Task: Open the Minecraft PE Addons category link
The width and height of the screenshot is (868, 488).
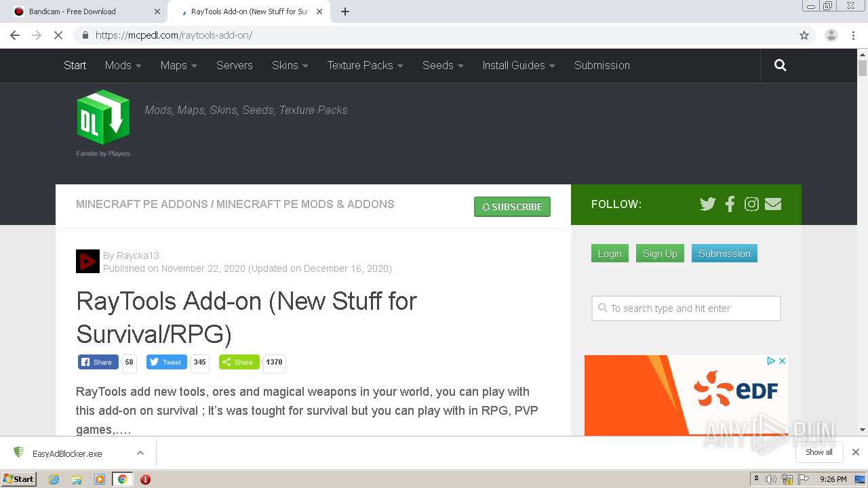Action: coord(142,204)
